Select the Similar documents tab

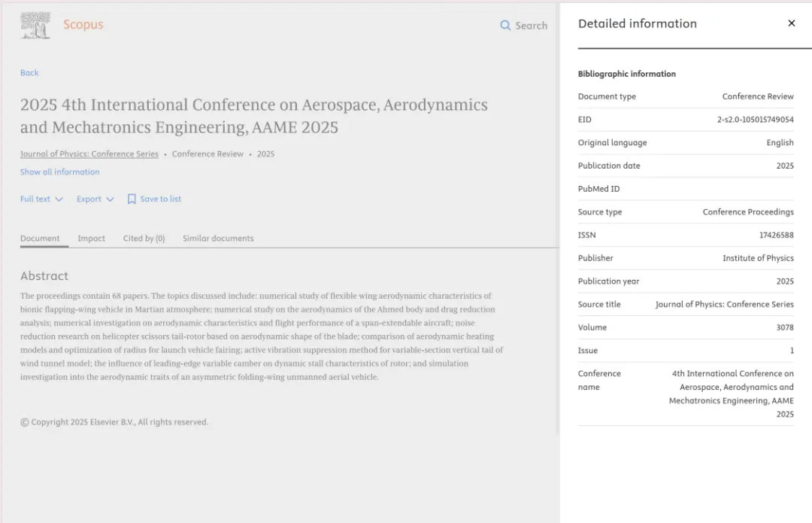(x=218, y=239)
